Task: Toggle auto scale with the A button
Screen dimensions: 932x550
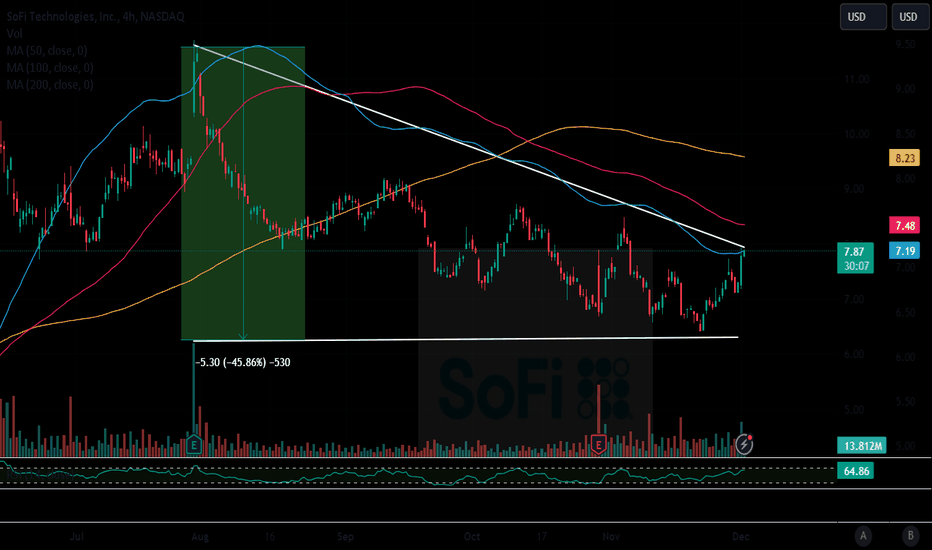Action: point(863,536)
